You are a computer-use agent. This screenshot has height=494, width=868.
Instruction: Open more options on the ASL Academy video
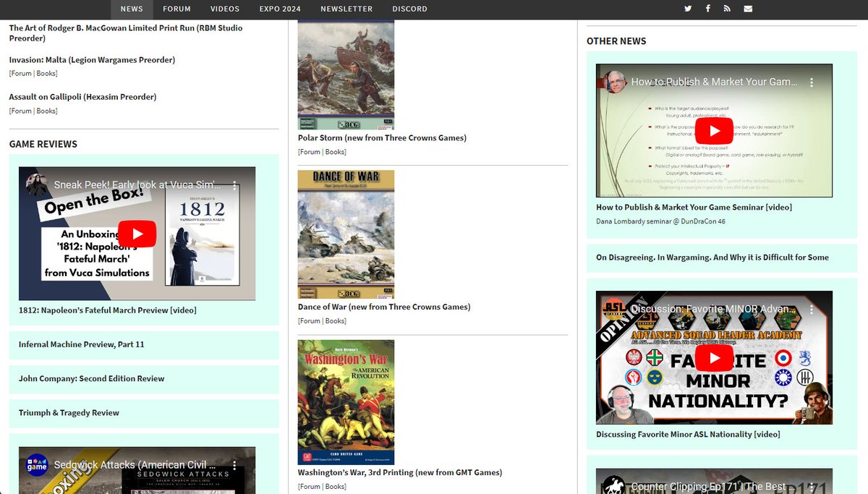click(812, 309)
